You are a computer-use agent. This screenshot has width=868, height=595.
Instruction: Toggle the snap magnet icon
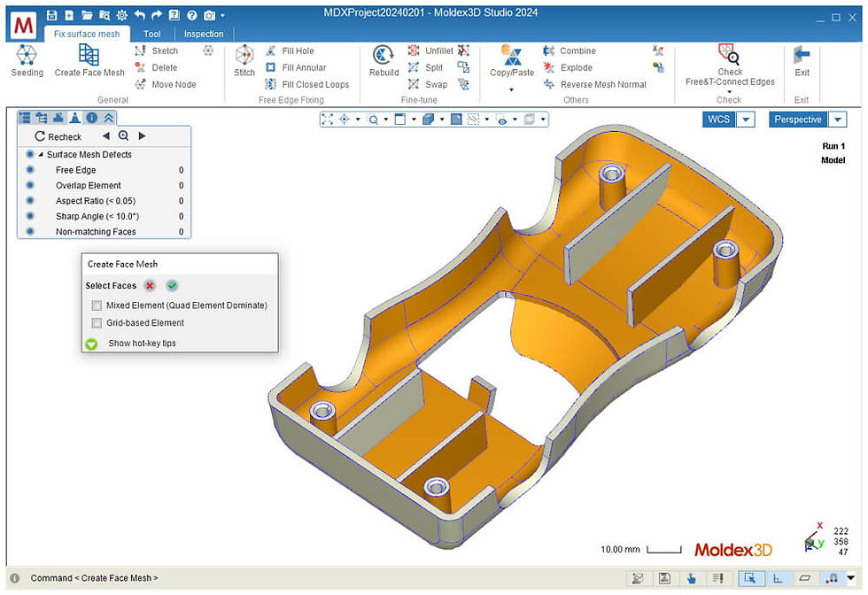(x=832, y=578)
